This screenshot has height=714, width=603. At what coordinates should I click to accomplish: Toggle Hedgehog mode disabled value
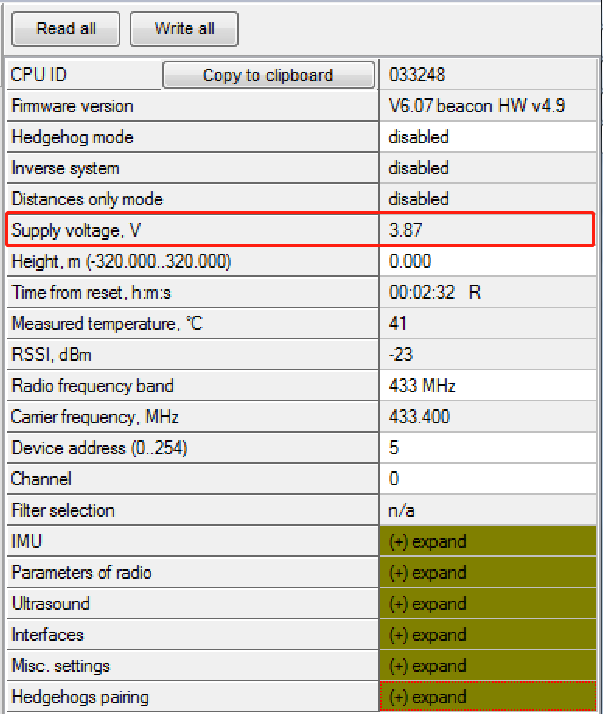[488, 137]
